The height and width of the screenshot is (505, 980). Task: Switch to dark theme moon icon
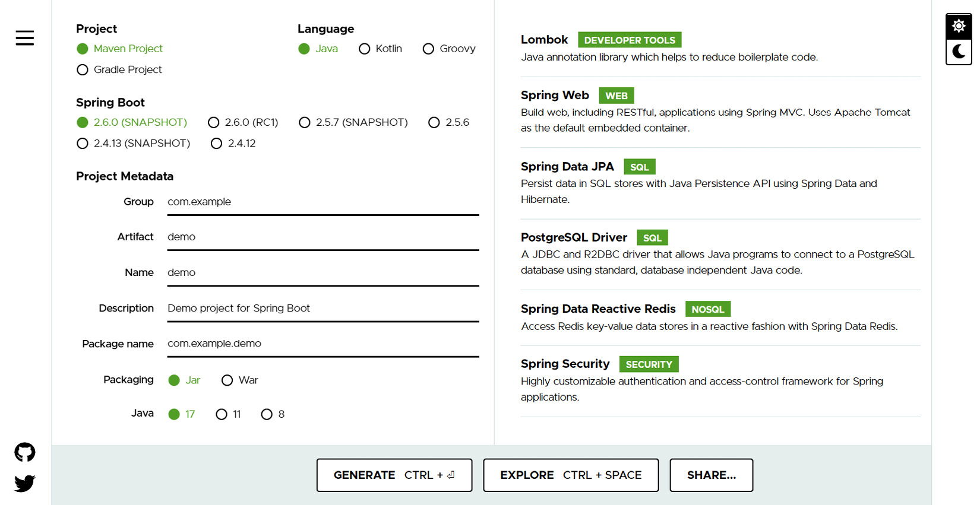(x=959, y=52)
